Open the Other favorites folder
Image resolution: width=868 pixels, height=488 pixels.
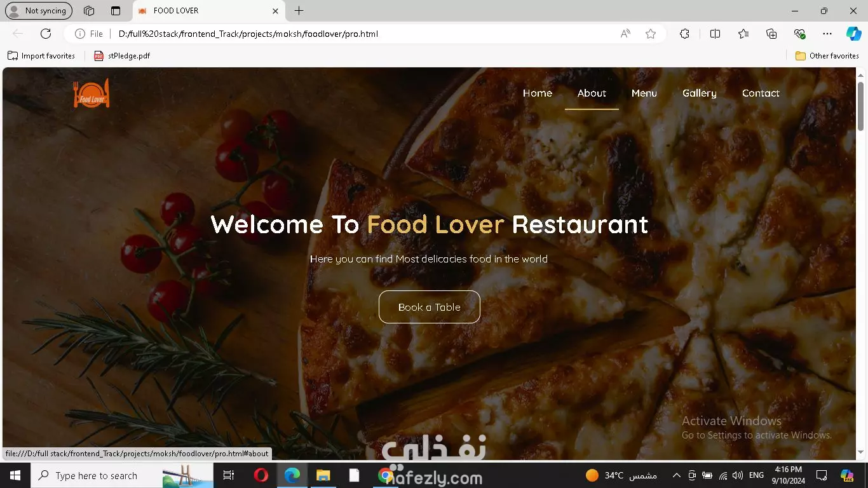[827, 56]
